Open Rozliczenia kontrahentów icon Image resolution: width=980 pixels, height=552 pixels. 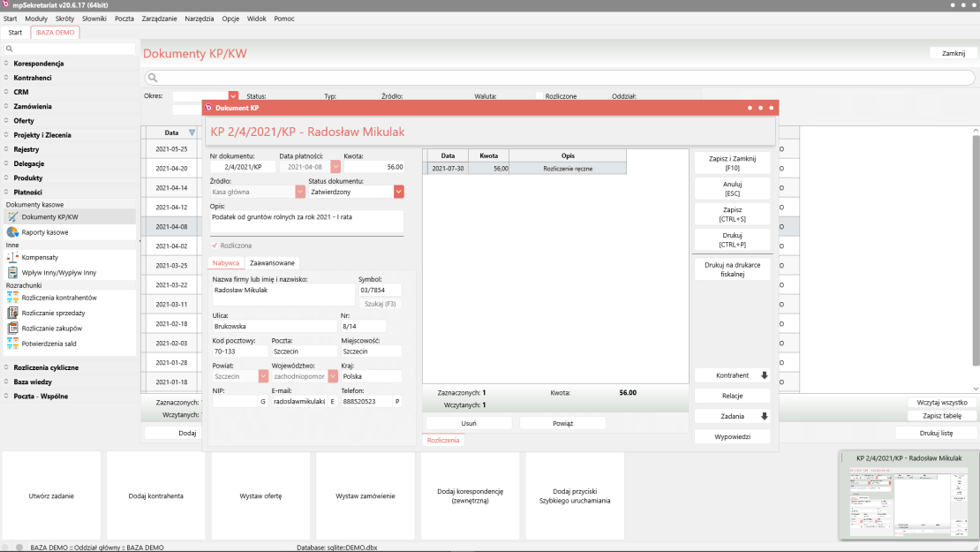point(13,298)
